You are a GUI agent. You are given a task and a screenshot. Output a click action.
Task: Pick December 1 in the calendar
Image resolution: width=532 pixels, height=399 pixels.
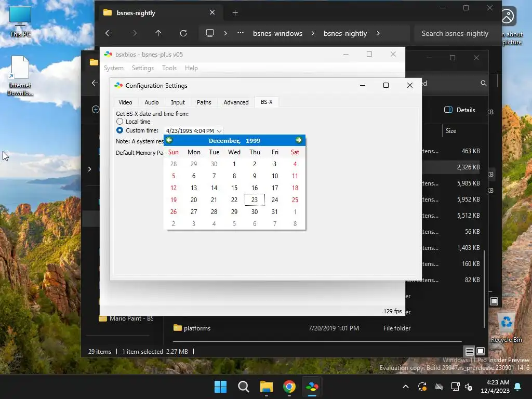234,164
